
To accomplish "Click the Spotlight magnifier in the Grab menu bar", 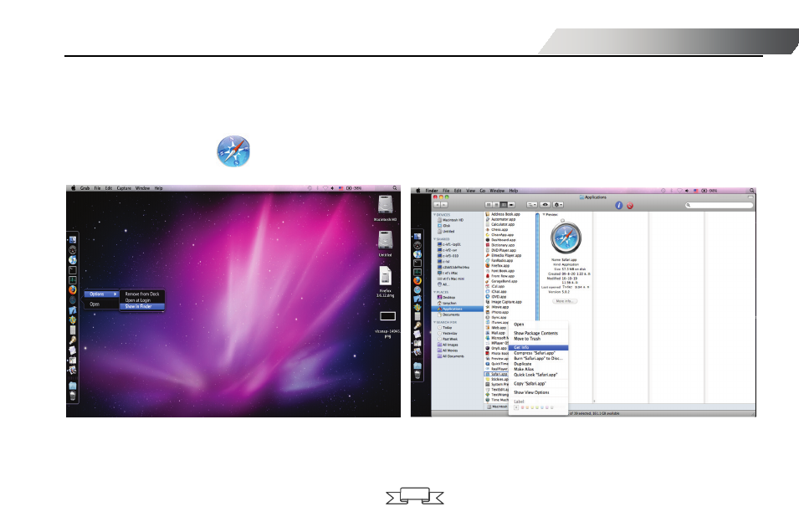I will pos(394,188).
